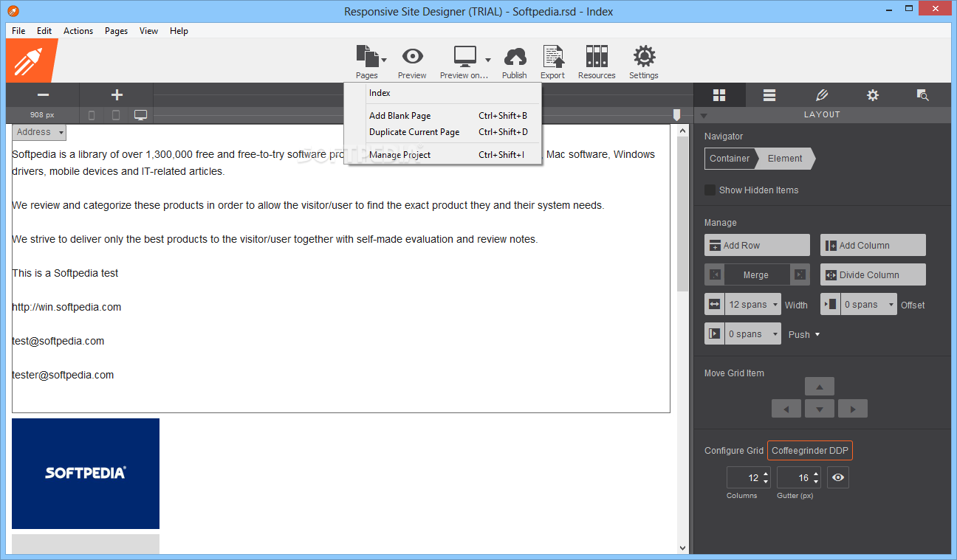The height and width of the screenshot is (560, 957).
Task: Open the 12 spans Width dropdown
Action: coord(752,304)
